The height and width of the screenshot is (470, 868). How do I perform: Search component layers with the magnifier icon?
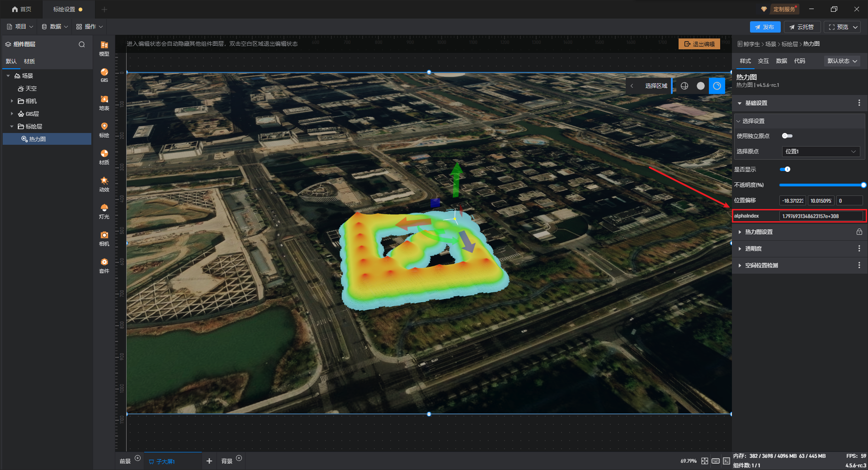(x=82, y=44)
